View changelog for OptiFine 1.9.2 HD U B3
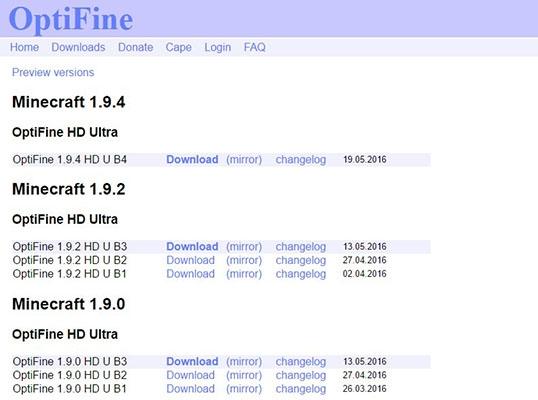538x400 pixels. tap(301, 247)
